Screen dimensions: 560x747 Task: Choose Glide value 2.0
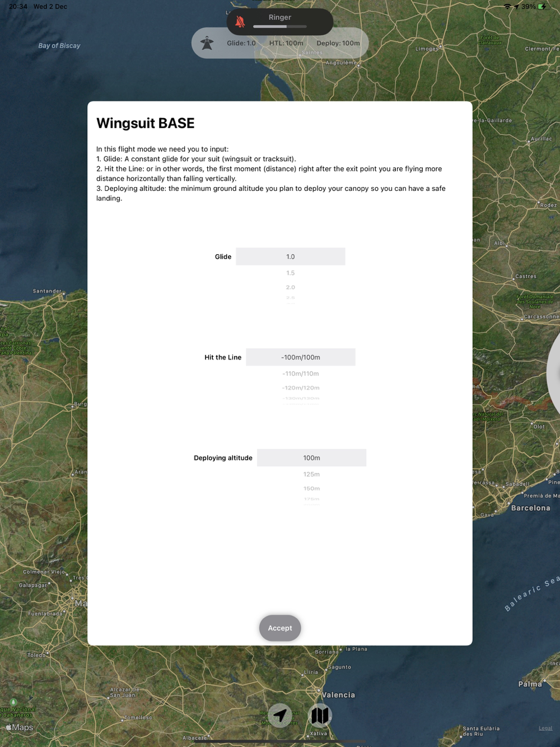(x=290, y=287)
